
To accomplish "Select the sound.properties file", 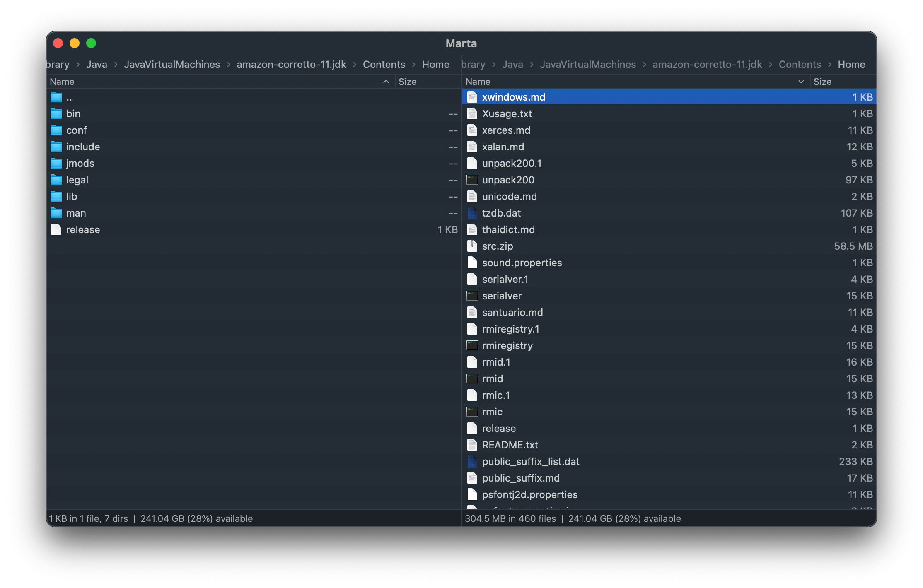I will click(x=522, y=263).
